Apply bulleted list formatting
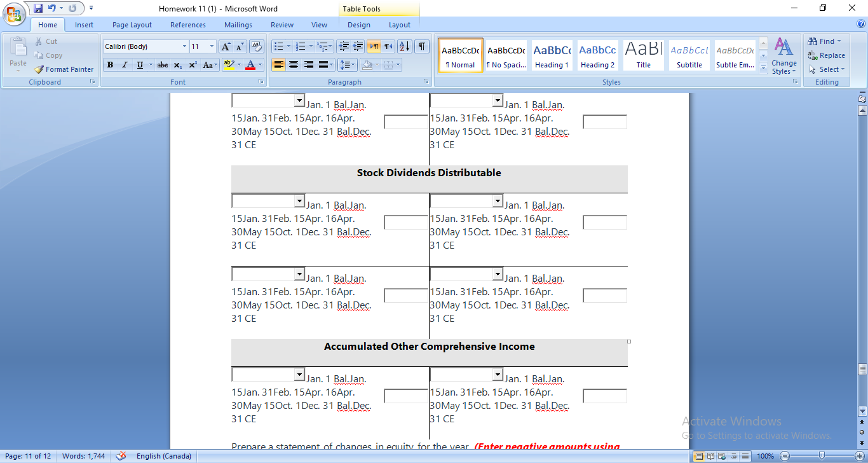 [278, 46]
